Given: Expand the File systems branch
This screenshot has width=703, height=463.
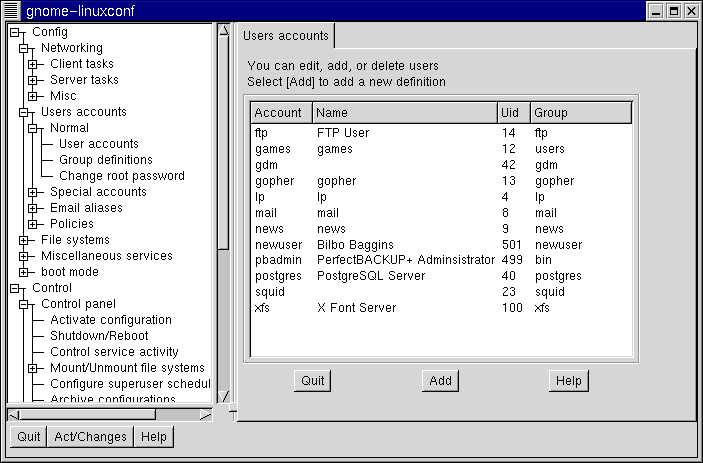Looking at the screenshot, I should click(23, 240).
